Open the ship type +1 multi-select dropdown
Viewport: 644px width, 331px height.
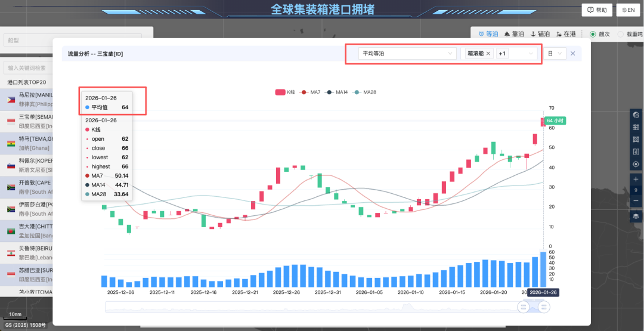pos(516,54)
